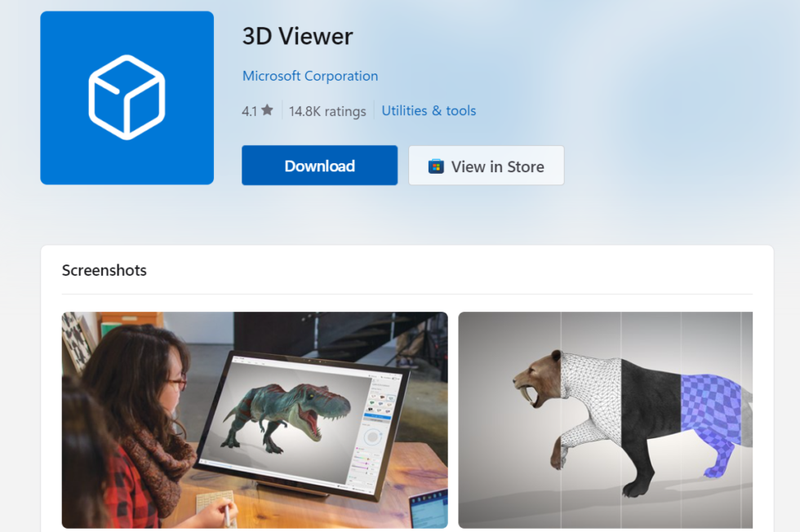The image size is (800, 532).
Task: Click a dark material swatch in the screenshot's swatch grid
Action: [x=371, y=409]
